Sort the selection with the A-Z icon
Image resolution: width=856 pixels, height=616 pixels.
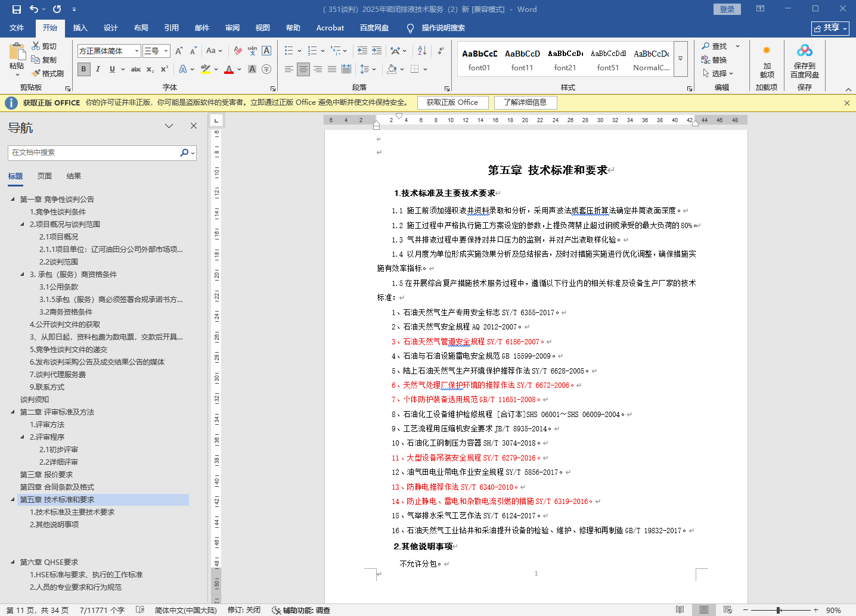(422, 51)
